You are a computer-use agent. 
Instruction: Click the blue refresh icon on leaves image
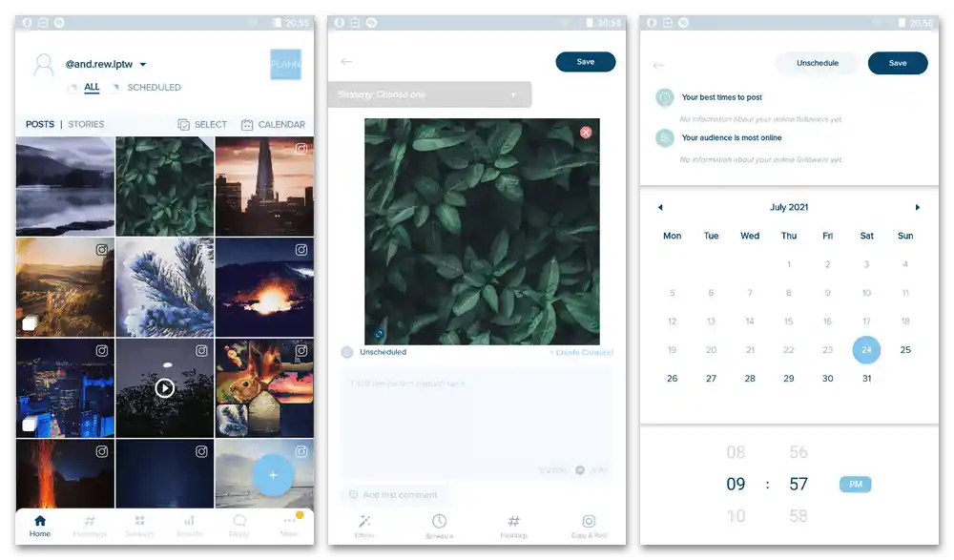(379, 334)
